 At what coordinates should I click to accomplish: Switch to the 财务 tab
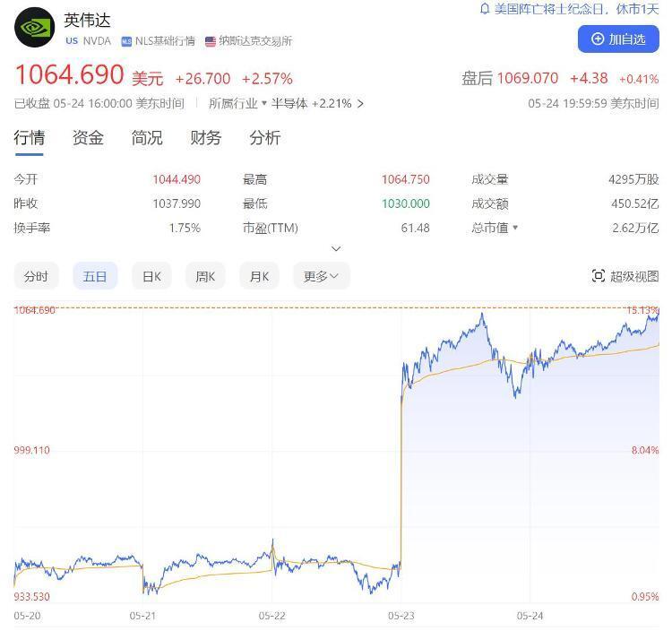tap(206, 138)
